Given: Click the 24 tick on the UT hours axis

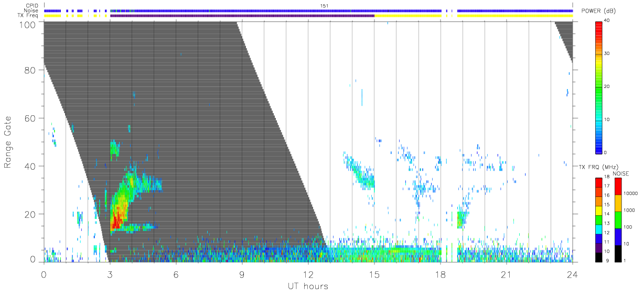Looking at the screenshot, I should coord(572,274).
